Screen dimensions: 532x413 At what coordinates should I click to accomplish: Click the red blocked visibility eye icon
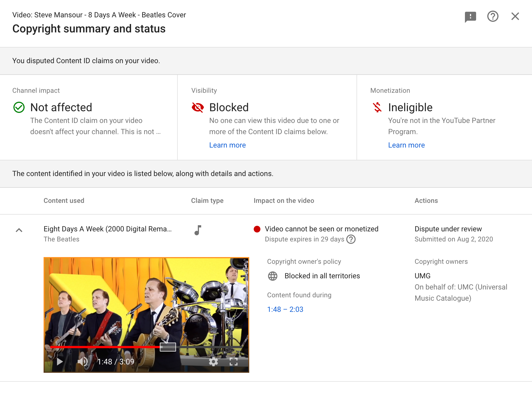(198, 107)
